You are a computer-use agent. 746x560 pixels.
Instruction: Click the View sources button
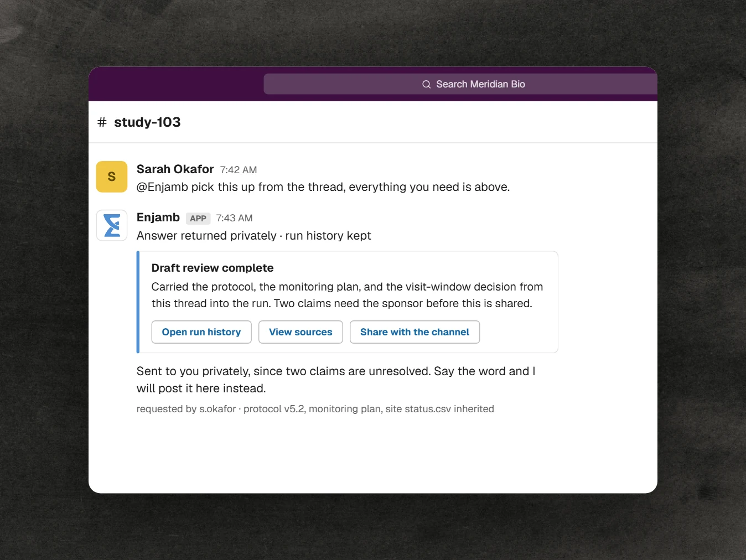point(301,332)
